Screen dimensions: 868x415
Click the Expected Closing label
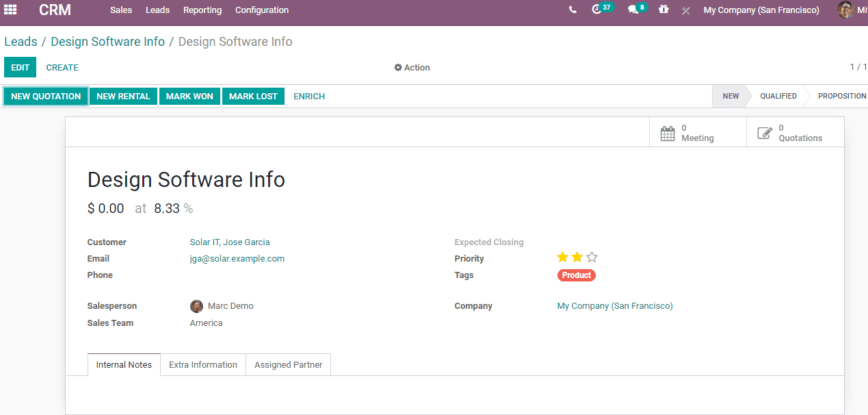(x=489, y=242)
